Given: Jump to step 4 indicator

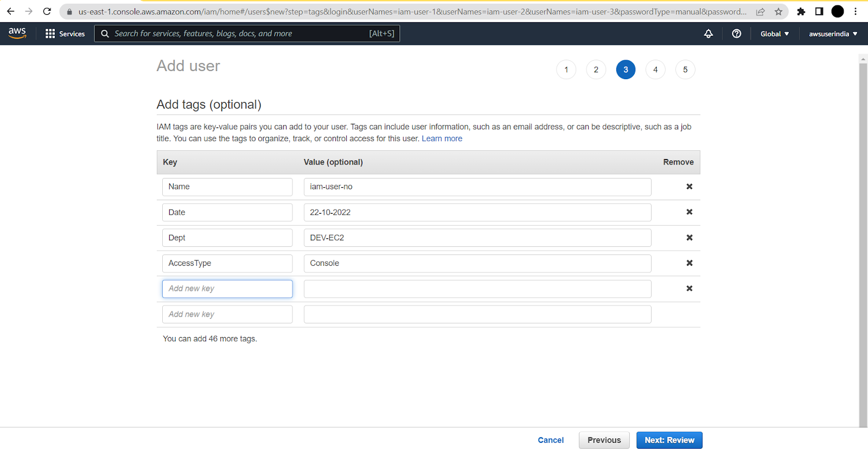Looking at the screenshot, I should 655,69.
